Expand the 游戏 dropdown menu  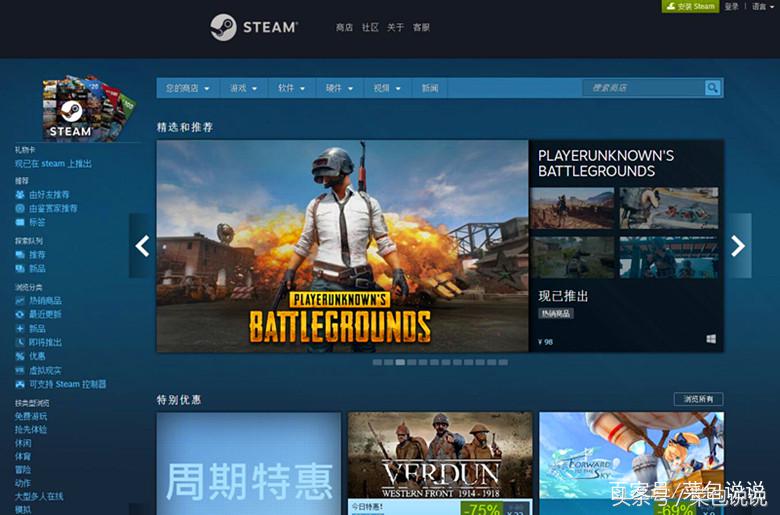point(243,88)
